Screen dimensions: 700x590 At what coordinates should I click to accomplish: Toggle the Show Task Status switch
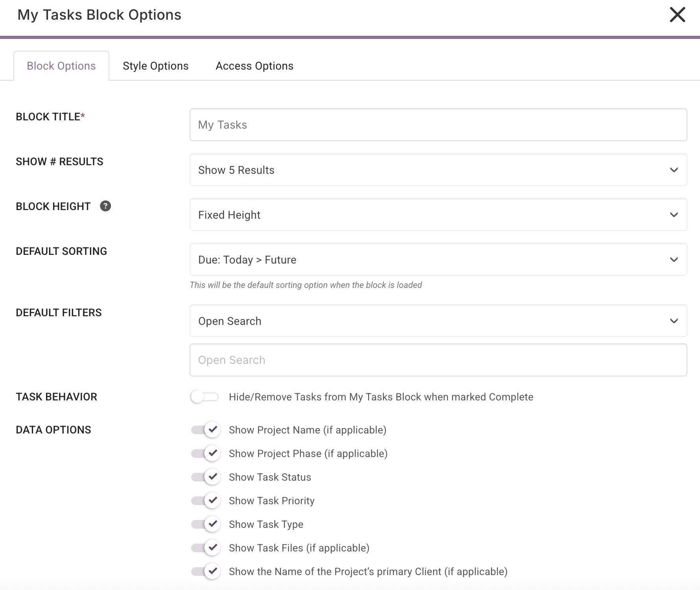point(205,477)
